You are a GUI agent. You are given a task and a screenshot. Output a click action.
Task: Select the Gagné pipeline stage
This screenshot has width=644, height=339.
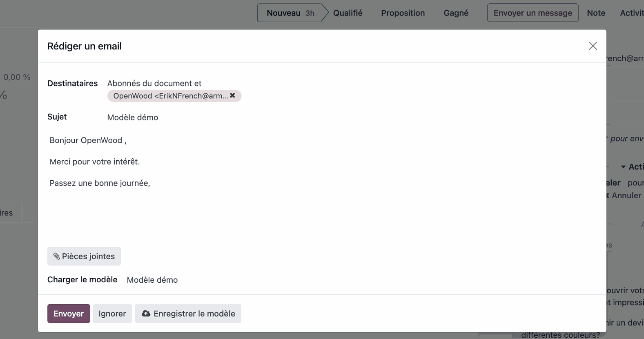(x=456, y=13)
